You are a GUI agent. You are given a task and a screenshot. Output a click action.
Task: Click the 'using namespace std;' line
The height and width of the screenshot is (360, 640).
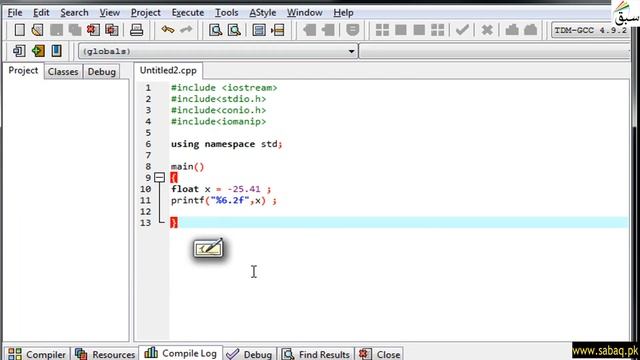pyautogui.click(x=227, y=144)
